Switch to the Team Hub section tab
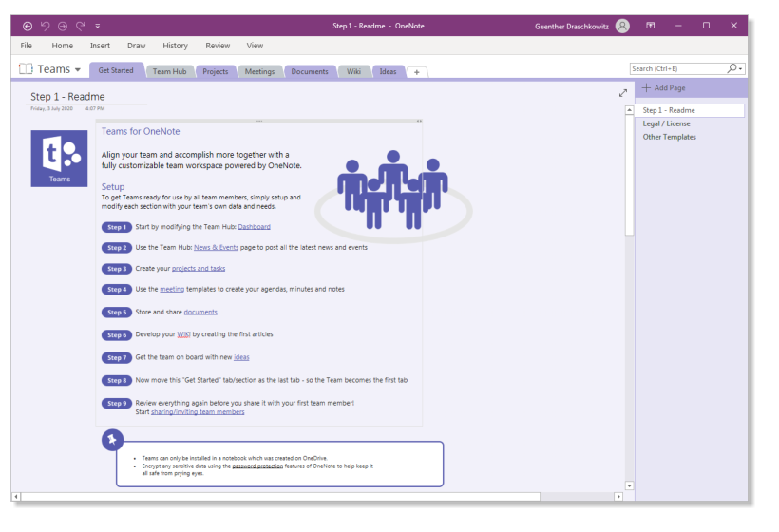The image size is (779, 532). click(169, 71)
